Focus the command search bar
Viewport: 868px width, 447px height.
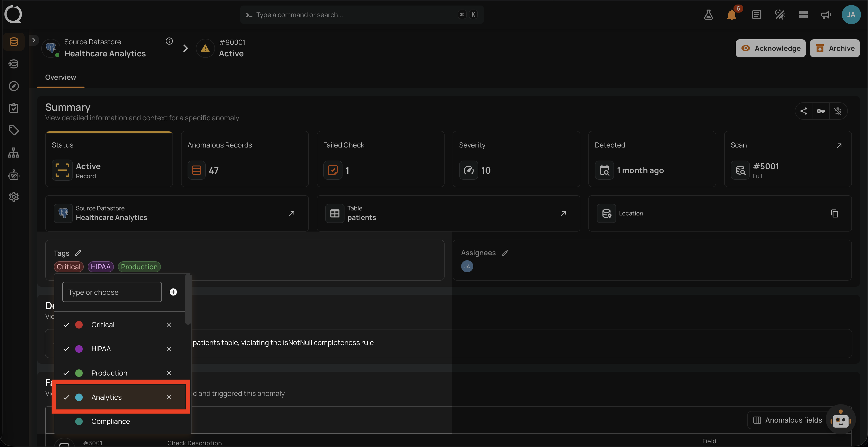pos(362,15)
